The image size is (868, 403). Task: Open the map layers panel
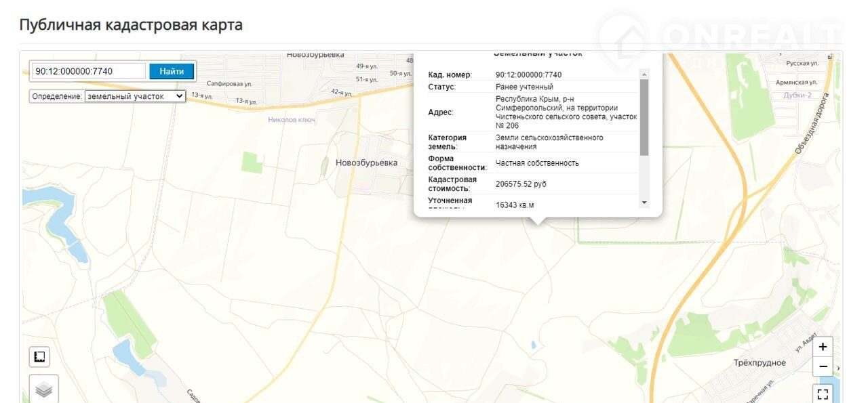(43, 389)
